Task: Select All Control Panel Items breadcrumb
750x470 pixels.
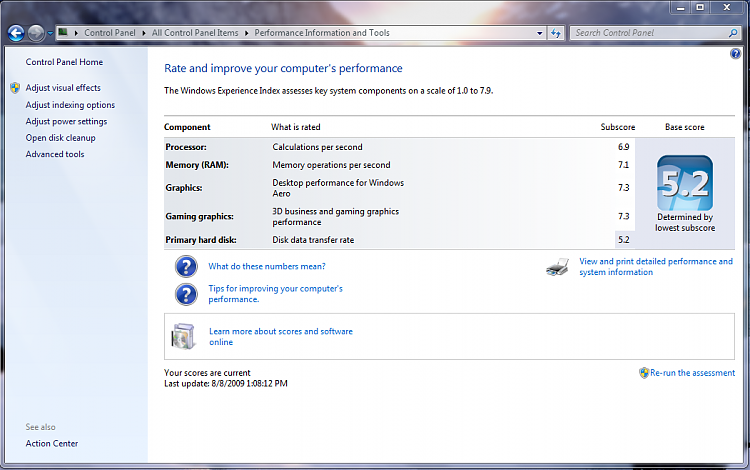Action: (195, 33)
